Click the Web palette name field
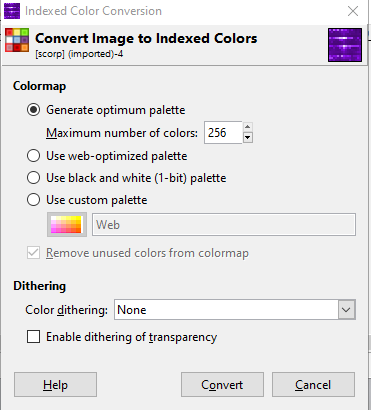Image resolution: width=371 pixels, height=410 pixels. pos(224,225)
